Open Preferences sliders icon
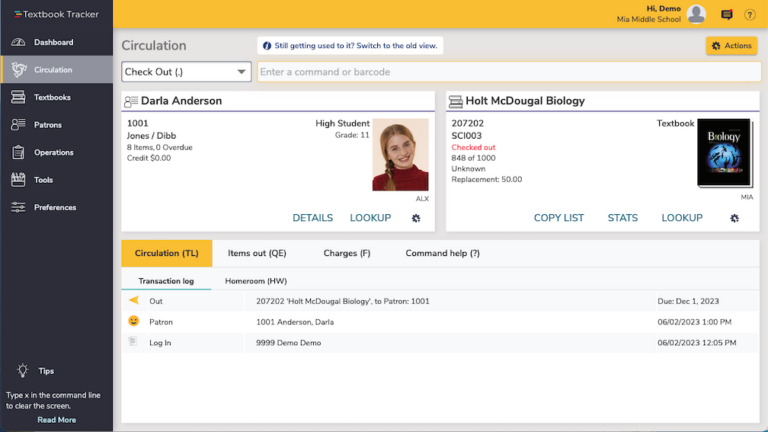The height and width of the screenshot is (432, 768). [x=17, y=208]
